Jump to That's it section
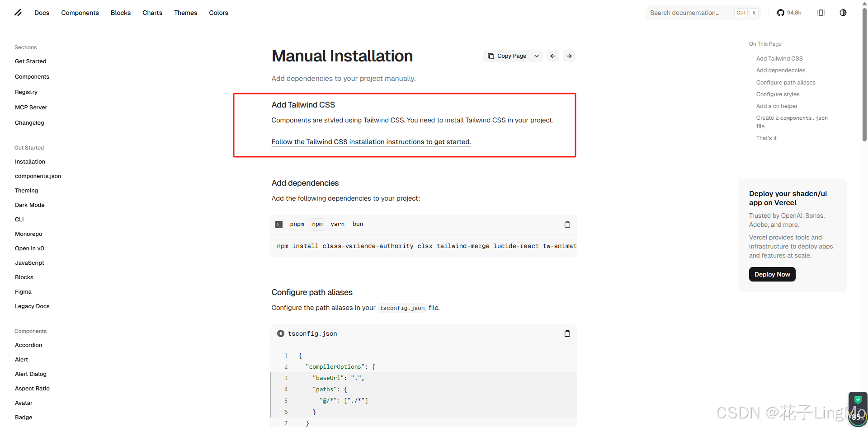Image resolution: width=868 pixels, height=427 pixels. pos(766,138)
